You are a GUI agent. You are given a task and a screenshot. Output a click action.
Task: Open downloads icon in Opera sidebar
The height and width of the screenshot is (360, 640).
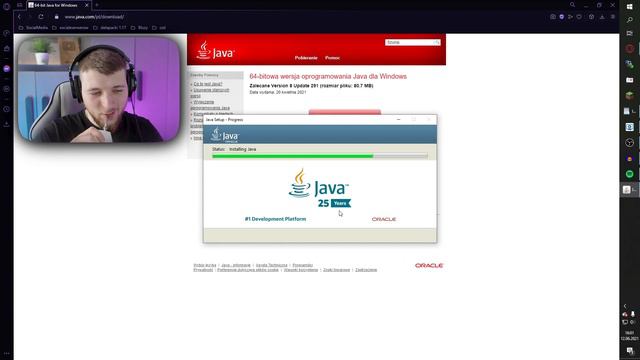click(7, 124)
